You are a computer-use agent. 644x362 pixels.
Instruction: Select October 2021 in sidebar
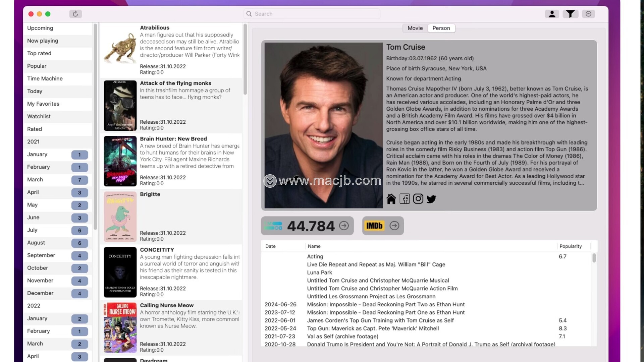tap(58, 268)
